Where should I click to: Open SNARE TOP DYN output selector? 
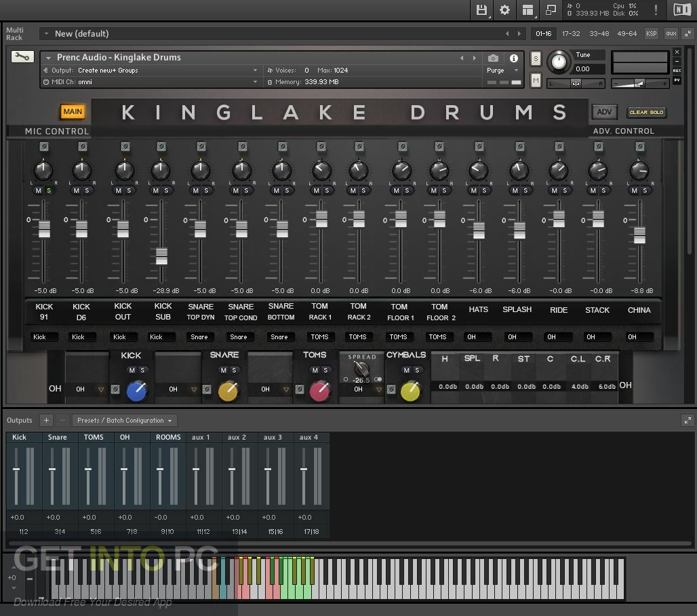[199, 336]
